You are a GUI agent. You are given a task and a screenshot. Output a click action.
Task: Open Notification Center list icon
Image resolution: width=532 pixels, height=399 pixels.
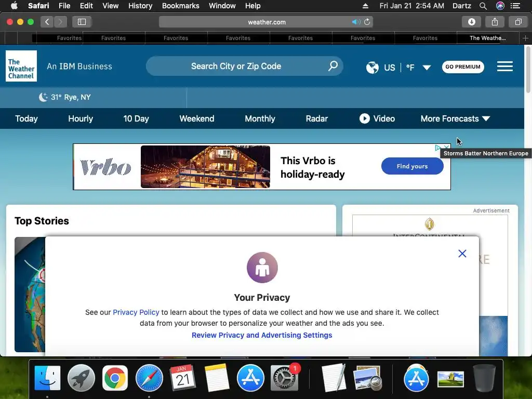pyautogui.click(x=515, y=6)
